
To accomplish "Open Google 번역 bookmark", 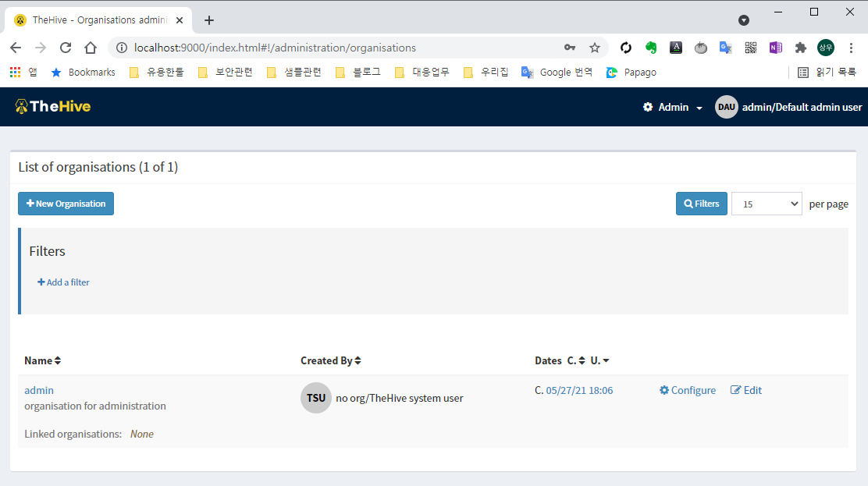I will click(557, 73).
